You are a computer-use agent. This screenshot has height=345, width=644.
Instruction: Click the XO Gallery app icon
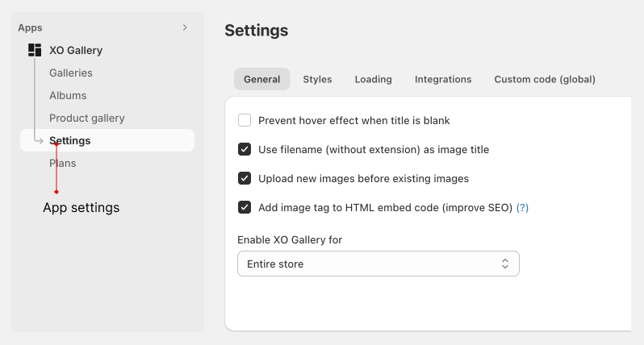point(35,50)
